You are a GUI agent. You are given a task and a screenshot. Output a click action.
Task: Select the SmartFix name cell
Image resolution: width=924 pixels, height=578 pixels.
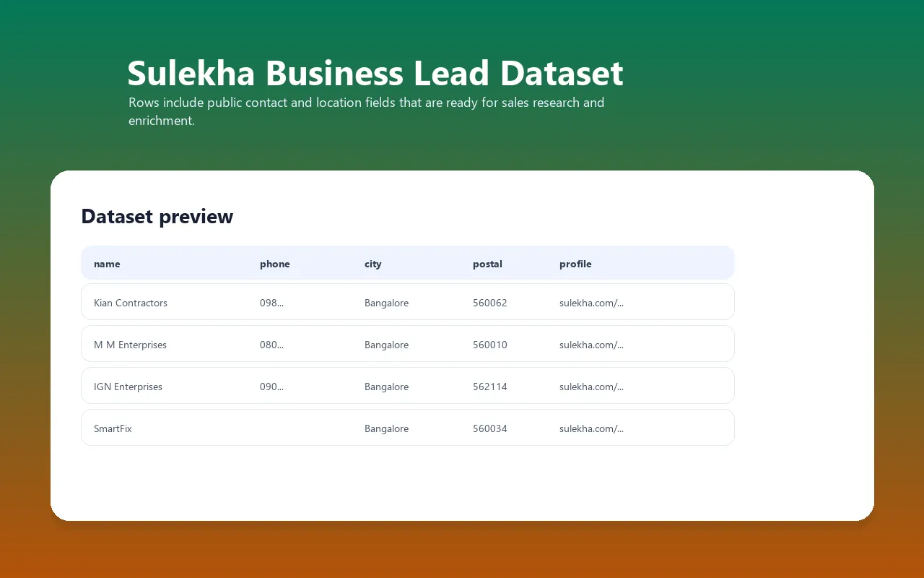click(113, 428)
